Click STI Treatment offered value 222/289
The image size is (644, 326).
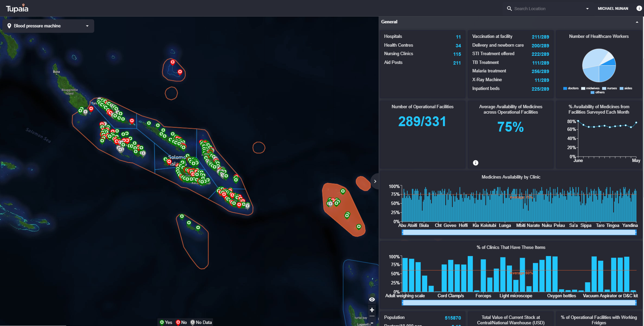coord(540,54)
